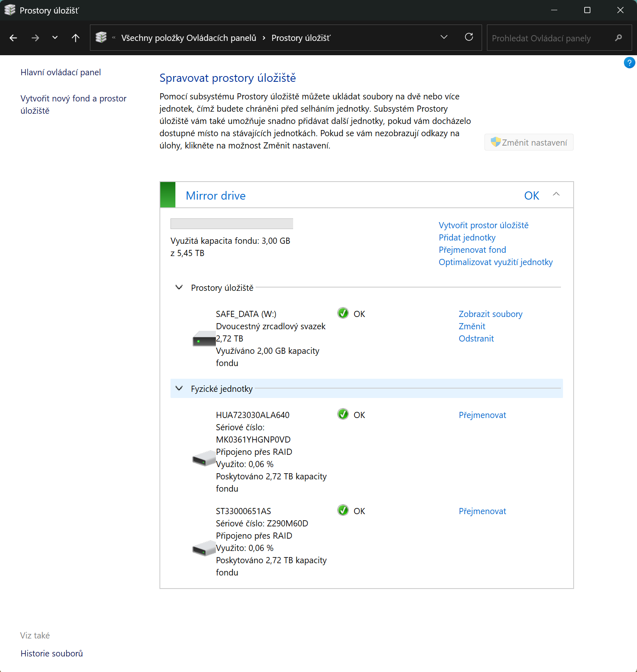This screenshot has height=672, width=637.
Task: Open Přidat jednotky link
Action: coord(467,238)
